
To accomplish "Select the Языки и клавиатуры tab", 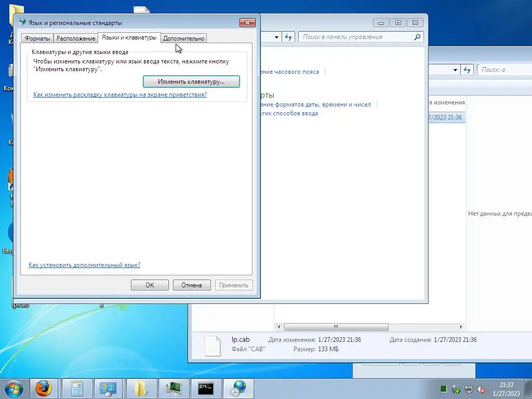I will tap(129, 37).
